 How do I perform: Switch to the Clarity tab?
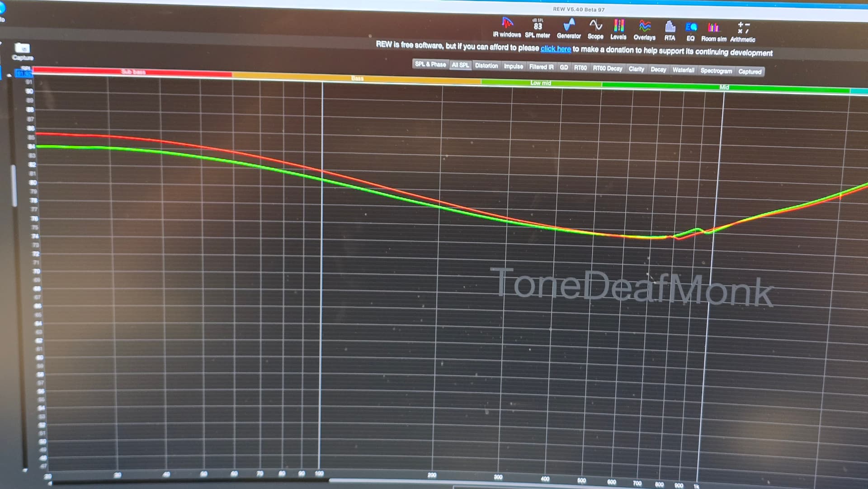[636, 69]
